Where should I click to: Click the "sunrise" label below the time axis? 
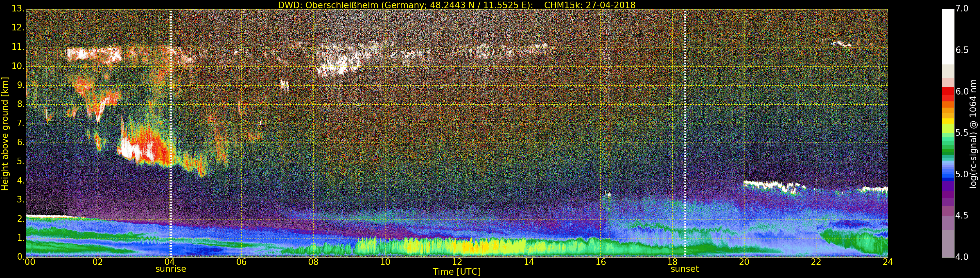171,269
